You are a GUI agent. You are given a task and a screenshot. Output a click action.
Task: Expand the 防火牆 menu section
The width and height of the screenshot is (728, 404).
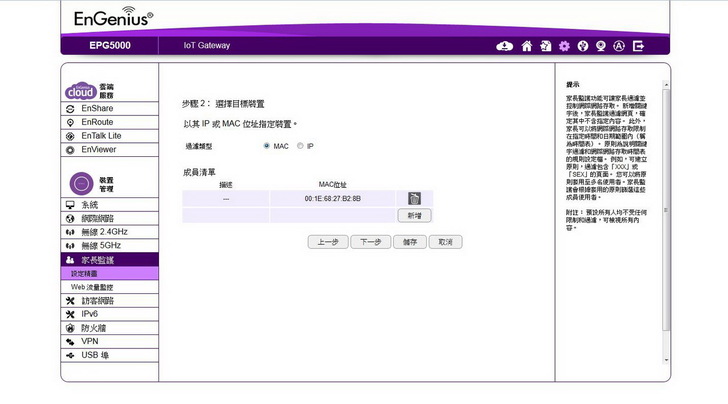pos(95,327)
